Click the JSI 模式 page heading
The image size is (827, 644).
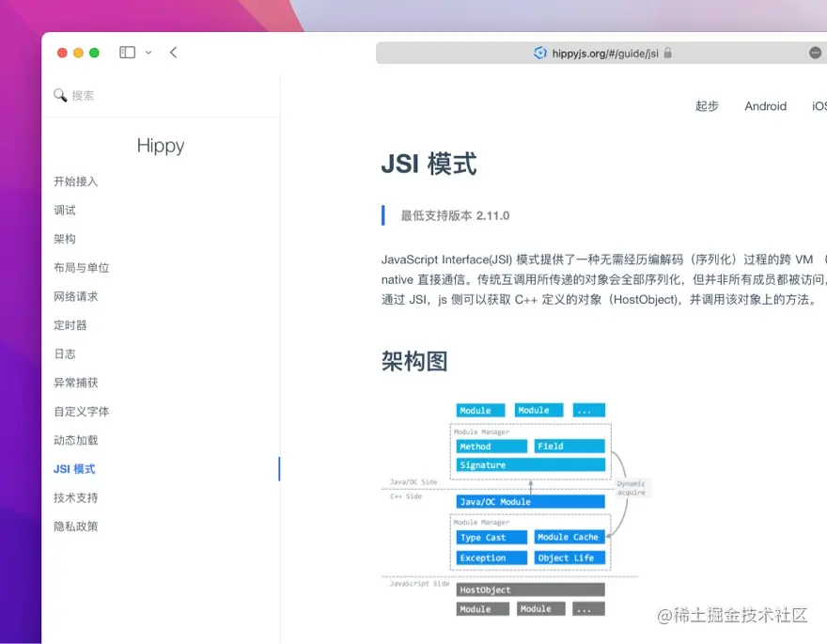coord(429,164)
